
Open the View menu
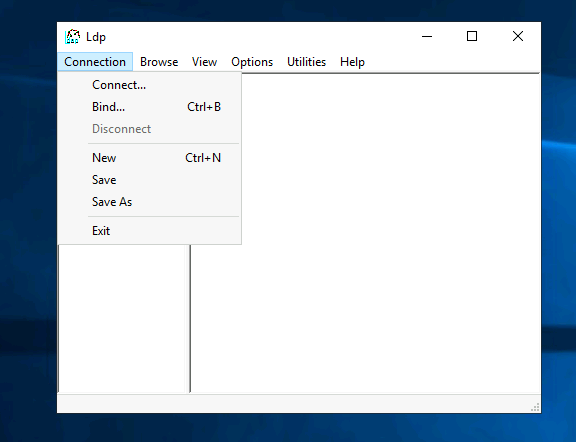point(204,62)
